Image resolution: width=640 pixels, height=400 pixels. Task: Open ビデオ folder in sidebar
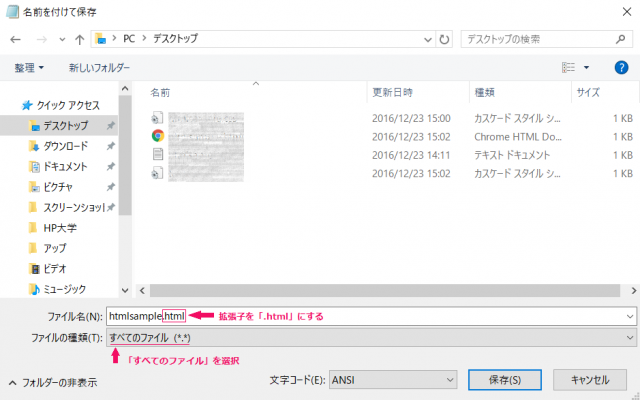47,269
